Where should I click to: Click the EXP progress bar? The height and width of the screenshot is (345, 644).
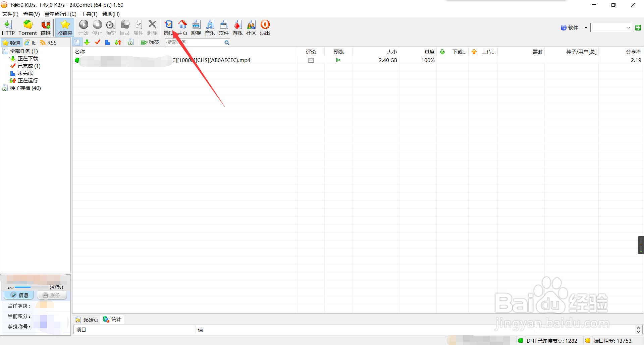pyautogui.click(x=32, y=287)
